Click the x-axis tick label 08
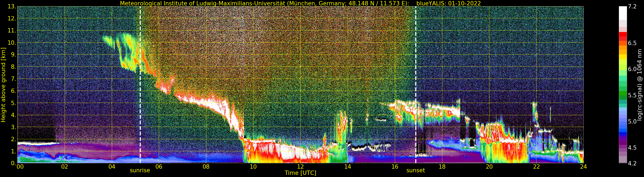The height and width of the screenshot is (177, 644). 206,166
